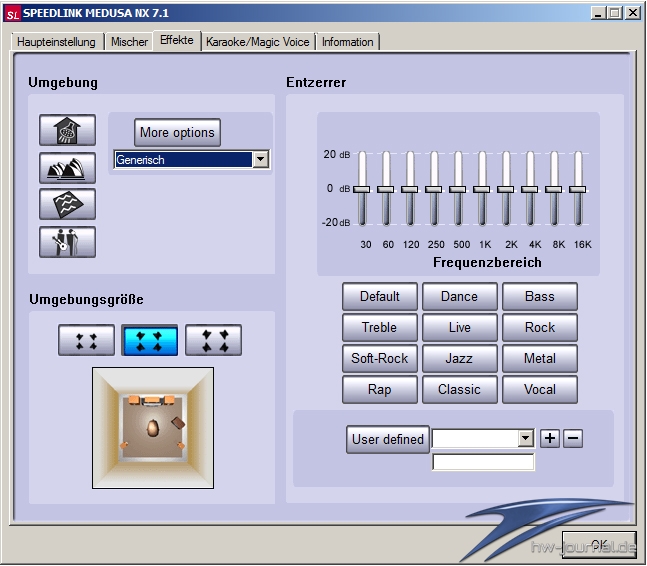Click the More options button
This screenshot has height=566, width=647.
(x=177, y=132)
